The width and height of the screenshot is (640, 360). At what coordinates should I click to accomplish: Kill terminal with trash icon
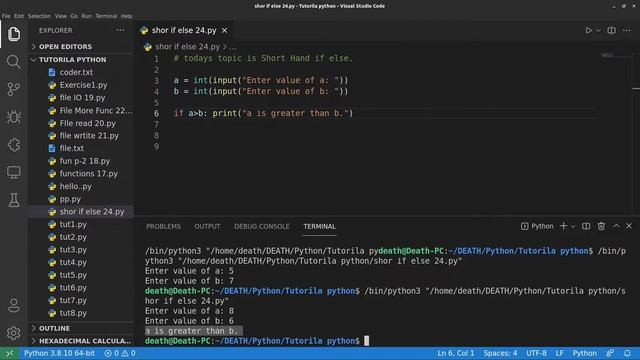tap(601, 226)
